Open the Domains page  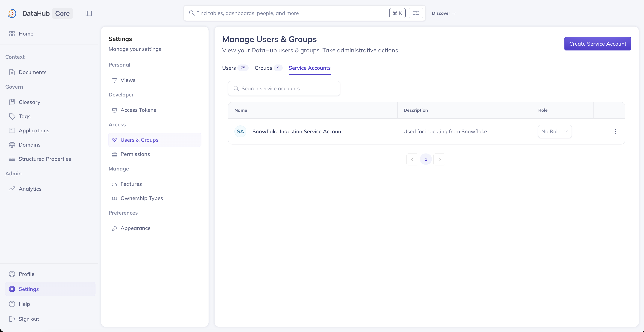click(29, 145)
